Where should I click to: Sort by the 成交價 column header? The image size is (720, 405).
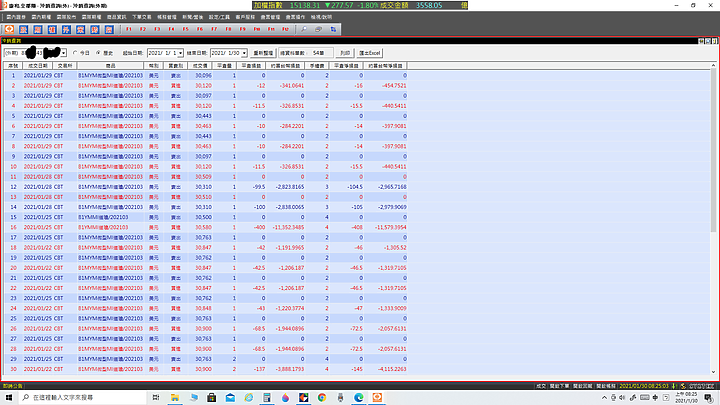[200, 66]
